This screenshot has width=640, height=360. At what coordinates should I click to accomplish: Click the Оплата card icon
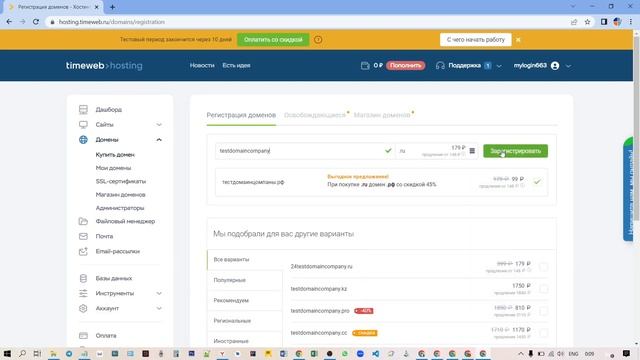click(83, 336)
